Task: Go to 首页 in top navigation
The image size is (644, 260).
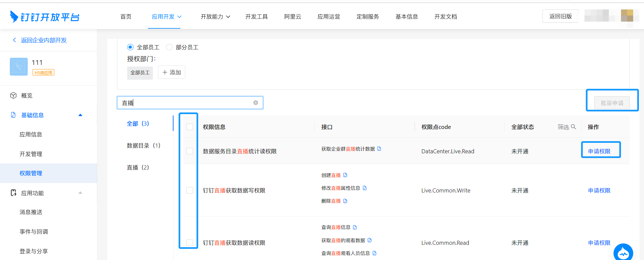Action: [126, 17]
